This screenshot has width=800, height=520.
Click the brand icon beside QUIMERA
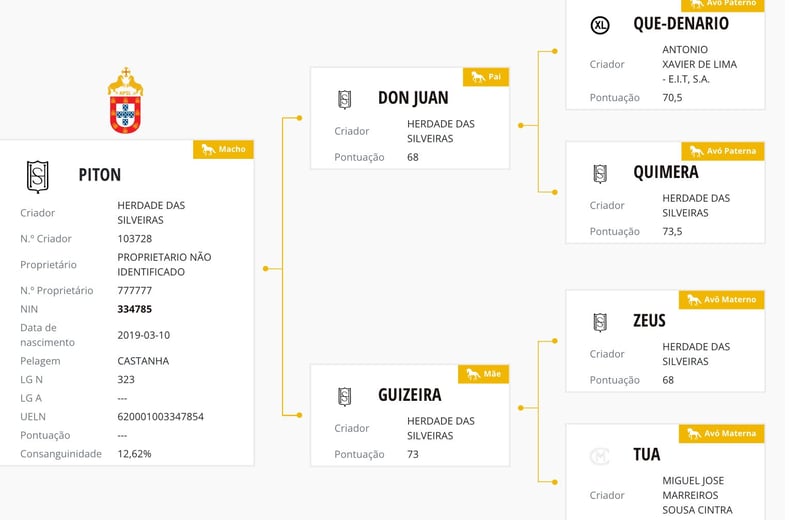[x=599, y=174]
